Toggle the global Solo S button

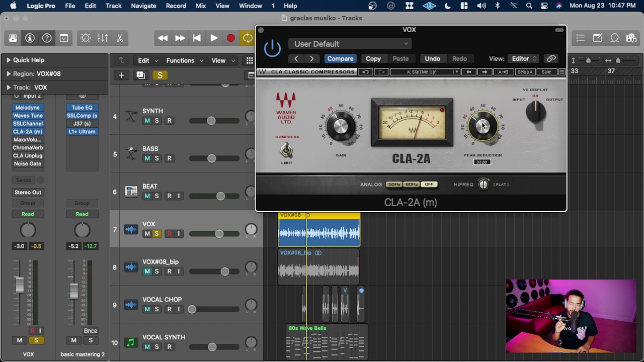click(x=160, y=75)
